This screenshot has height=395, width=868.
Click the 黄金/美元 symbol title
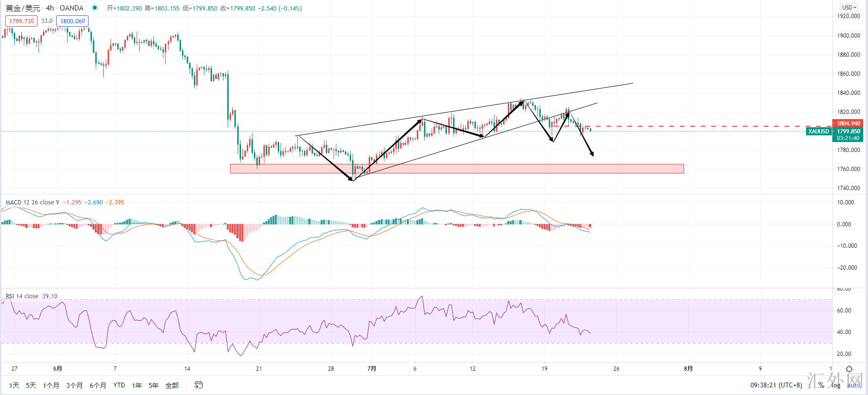(23, 8)
